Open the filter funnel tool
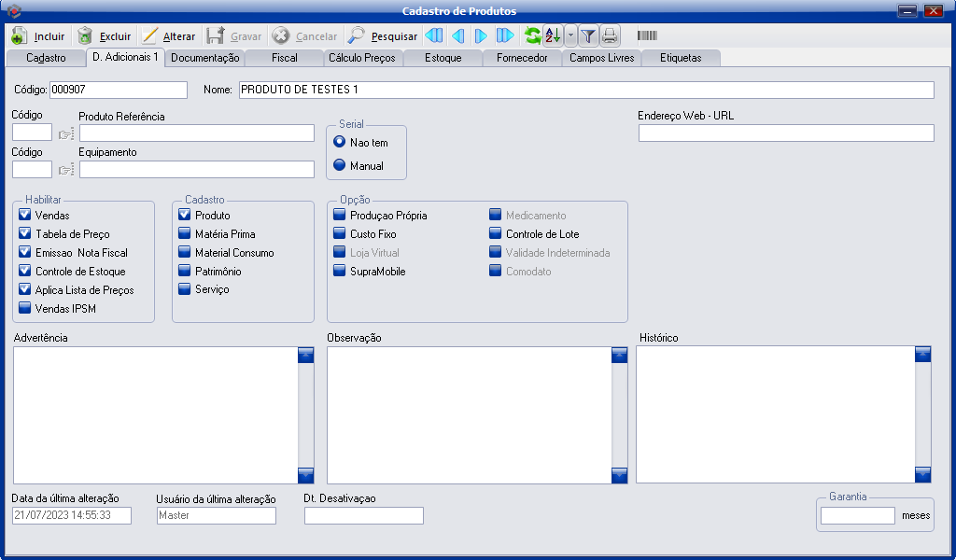The height and width of the screenshot is (560, 956). pyautogui.click(x=588, y=36)
